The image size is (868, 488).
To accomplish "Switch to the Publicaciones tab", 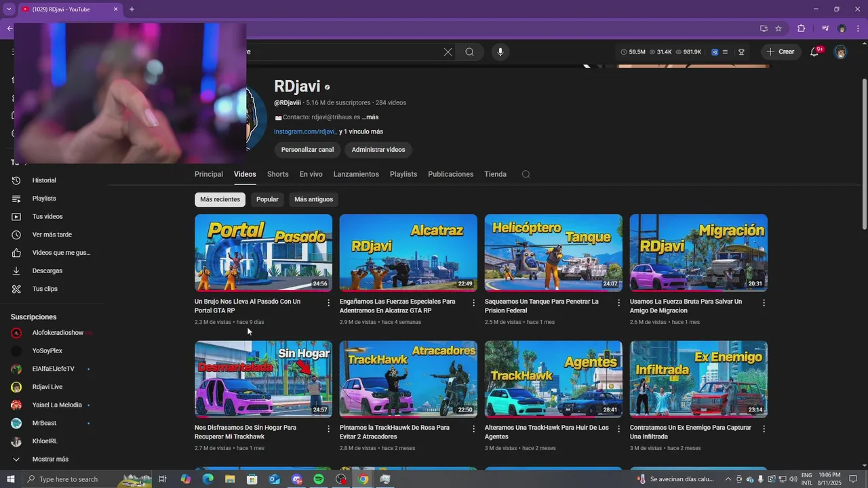I will [x=451, y=174].
